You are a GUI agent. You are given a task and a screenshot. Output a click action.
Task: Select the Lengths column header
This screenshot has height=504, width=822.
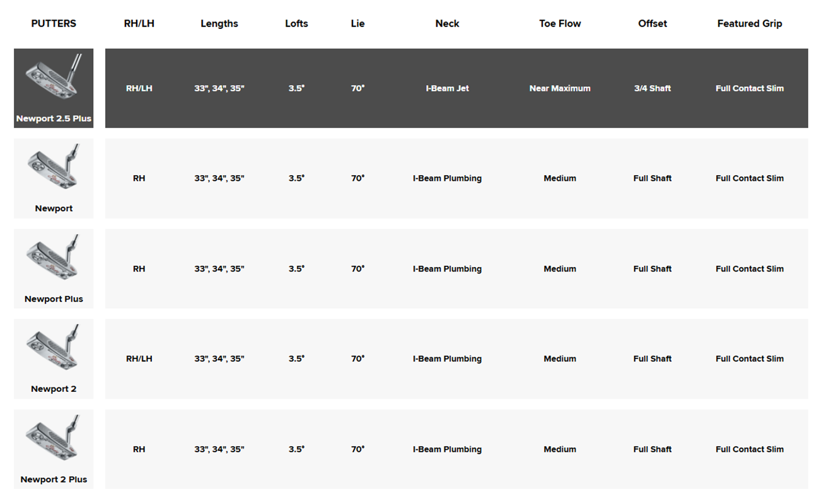[x=219, y=23]
